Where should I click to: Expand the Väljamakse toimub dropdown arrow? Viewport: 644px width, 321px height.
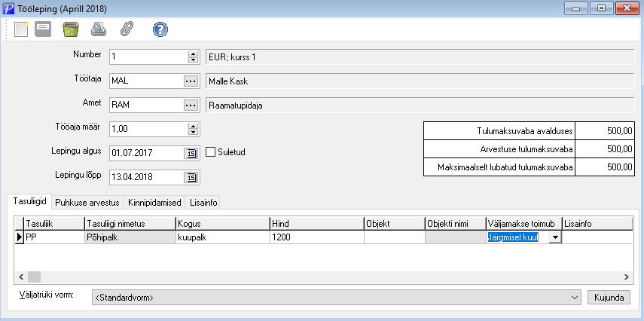pos(555,237)
